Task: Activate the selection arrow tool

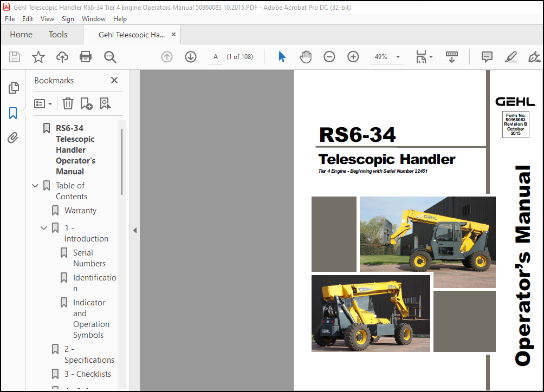Action: coord(282,57)
